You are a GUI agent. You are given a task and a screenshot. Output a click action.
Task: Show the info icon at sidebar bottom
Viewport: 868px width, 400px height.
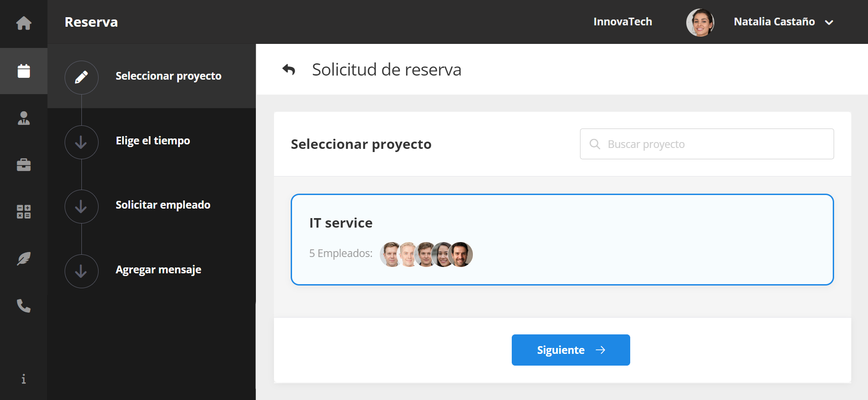pos(24,379)
